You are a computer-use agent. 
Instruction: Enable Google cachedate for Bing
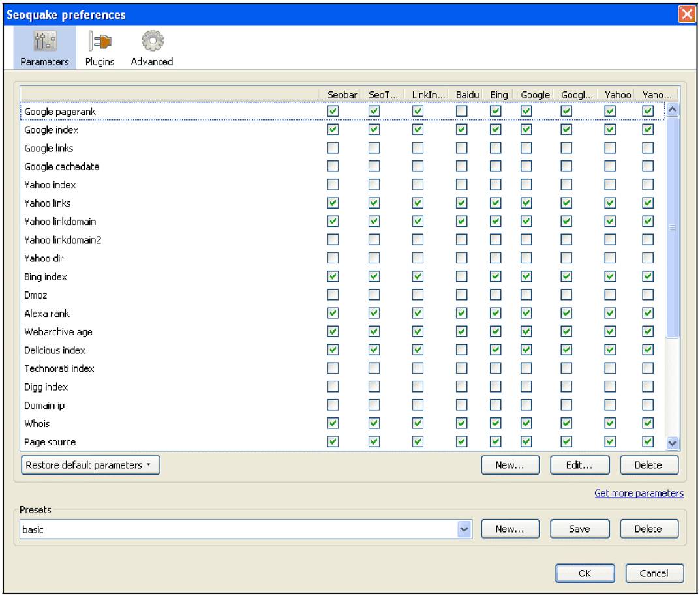point(496,166)
